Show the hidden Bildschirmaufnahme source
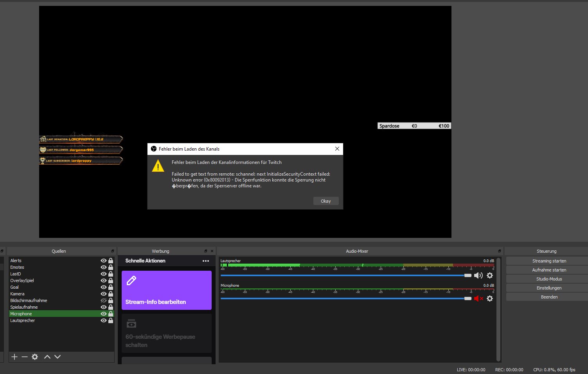 coord(104,300)
